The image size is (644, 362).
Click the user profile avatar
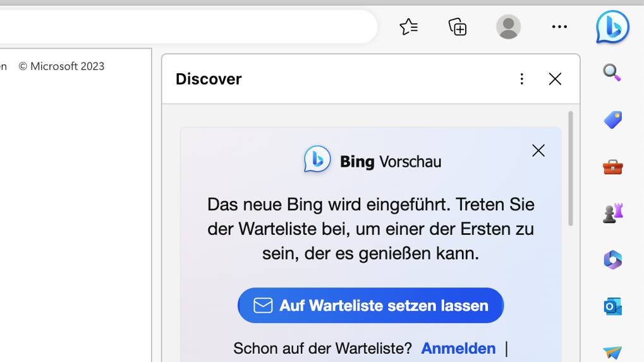click(508, 27)
